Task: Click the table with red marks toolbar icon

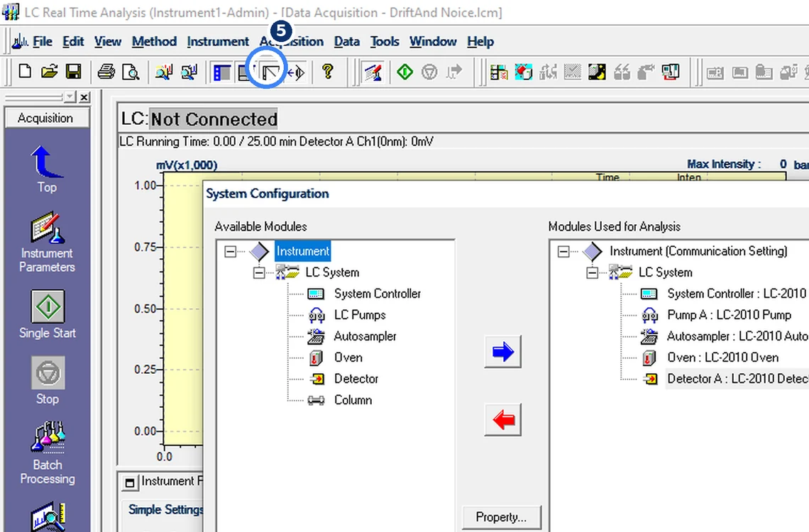Action: tap(498, 72)
